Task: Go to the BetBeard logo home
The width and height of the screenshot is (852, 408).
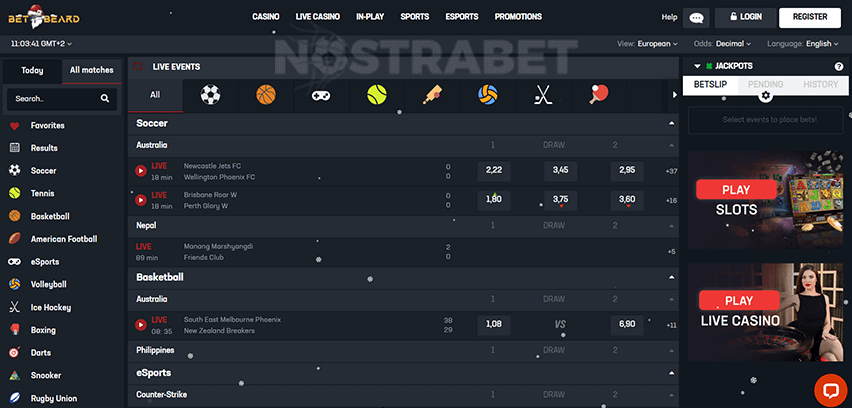Action: [43, 17]
